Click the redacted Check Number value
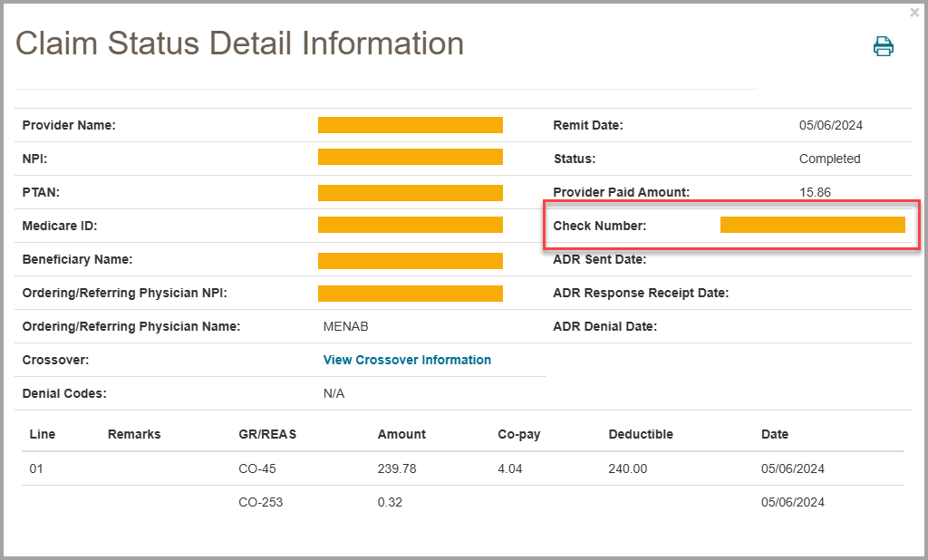The height and width of the screenshot is (560, 928). coord(812,225)
